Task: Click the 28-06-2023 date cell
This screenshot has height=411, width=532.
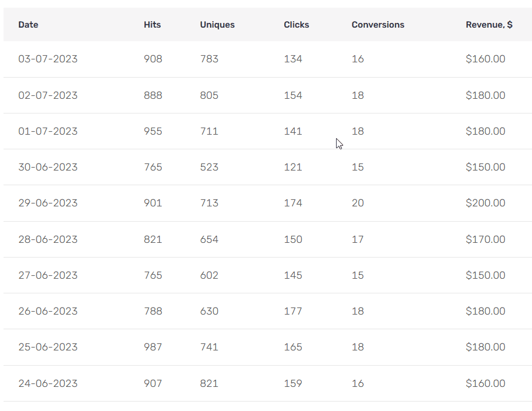Action: point(48,239)
